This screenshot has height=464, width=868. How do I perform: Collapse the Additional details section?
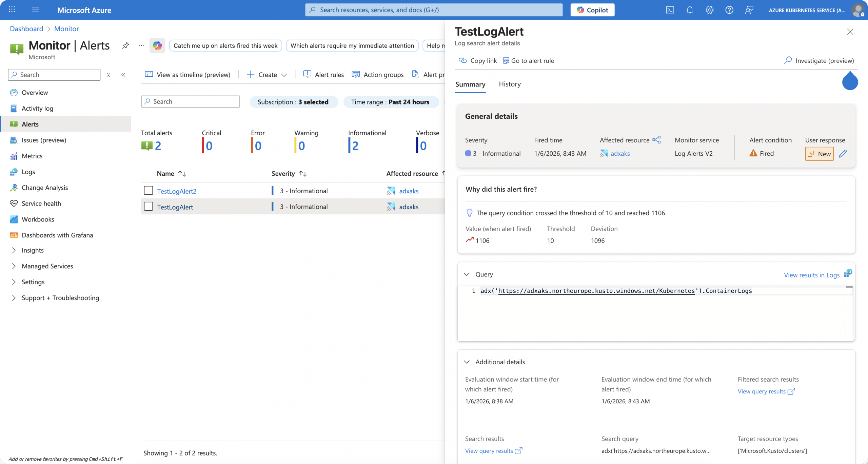coord(467,362)
